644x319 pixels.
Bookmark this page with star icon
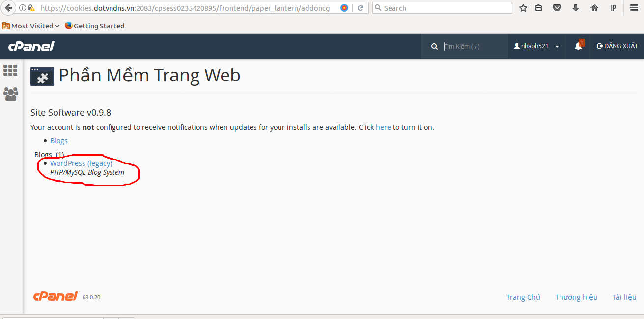pyautogui.click(x=523, y=8)
